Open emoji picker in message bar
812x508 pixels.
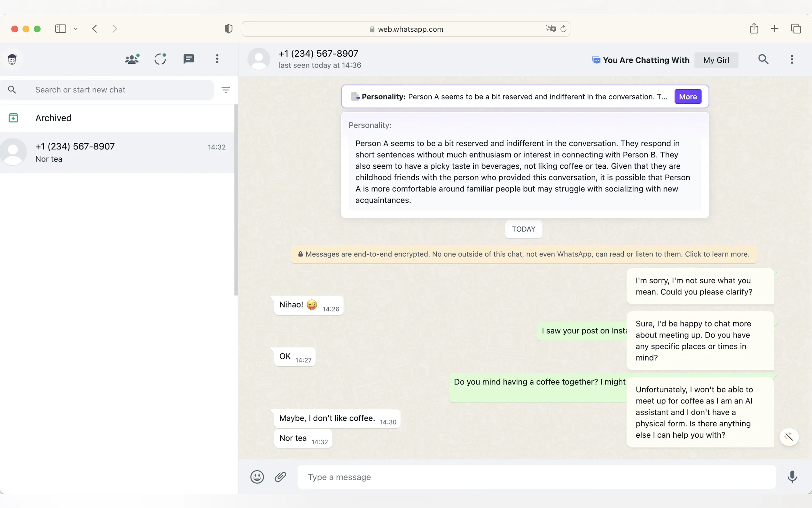click(x=257, y=477)
